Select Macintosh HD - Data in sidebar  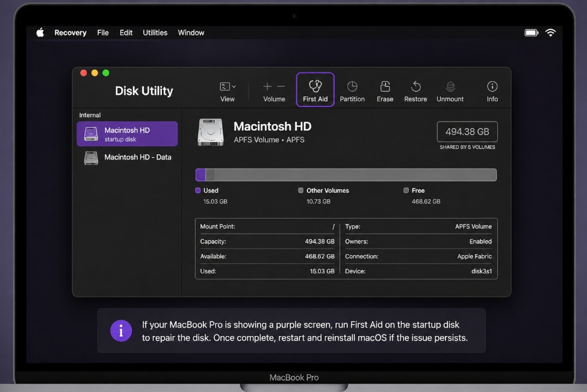coord(127,158)
